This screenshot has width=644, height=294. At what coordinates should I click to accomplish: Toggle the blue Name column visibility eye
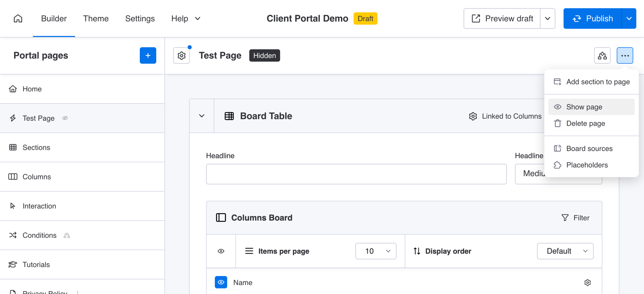(x=221, y=282)
